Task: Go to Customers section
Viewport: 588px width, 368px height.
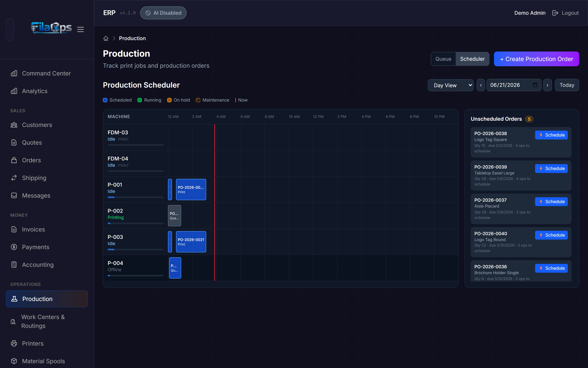Action: (x=47, y=125)
